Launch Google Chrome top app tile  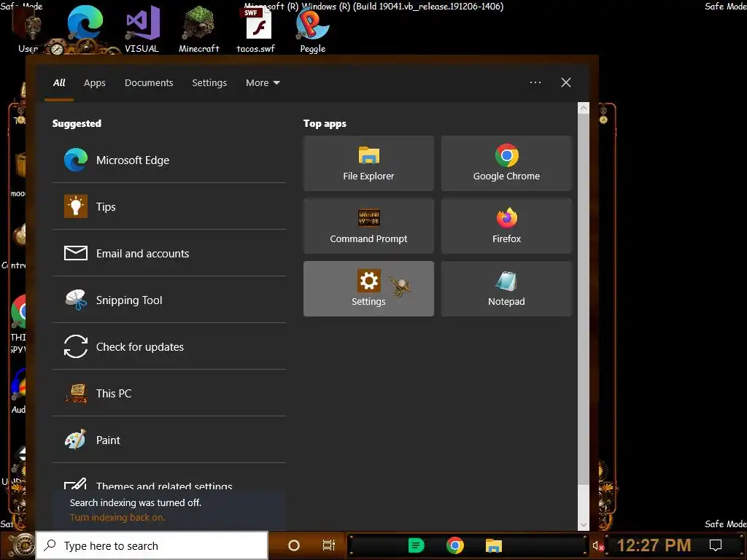pos(506,163)
